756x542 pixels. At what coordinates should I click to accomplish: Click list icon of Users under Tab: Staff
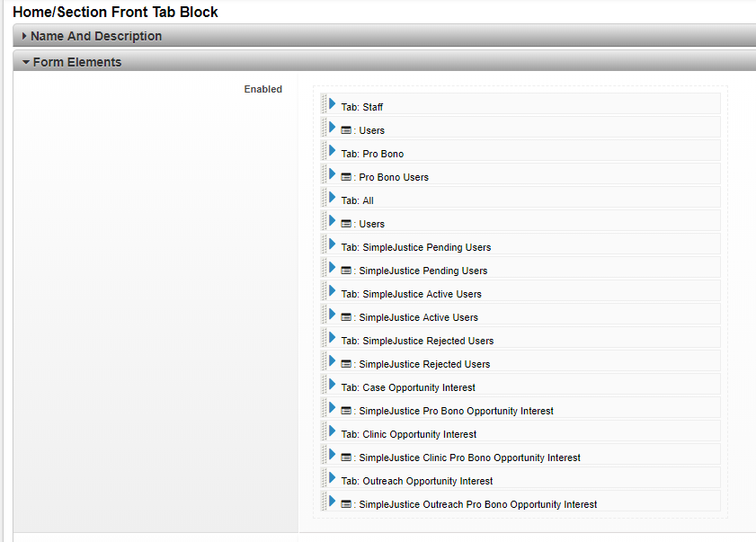346,130
